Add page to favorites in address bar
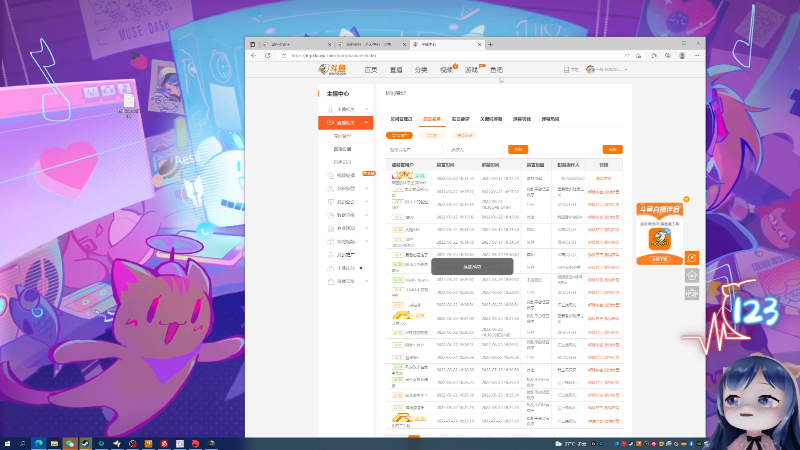 [638, 56]
